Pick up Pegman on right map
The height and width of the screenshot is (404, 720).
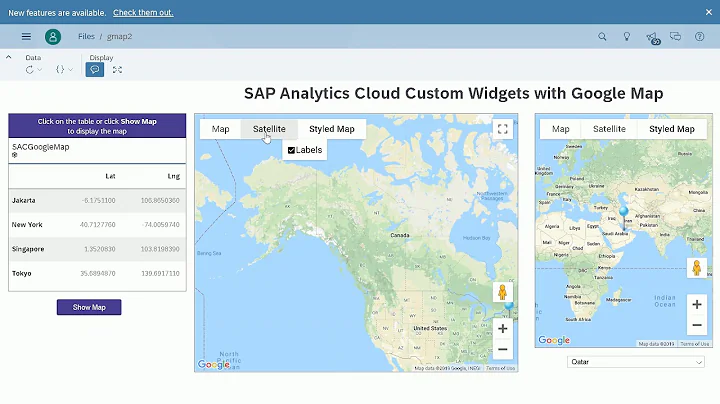(x=697, y=268)
